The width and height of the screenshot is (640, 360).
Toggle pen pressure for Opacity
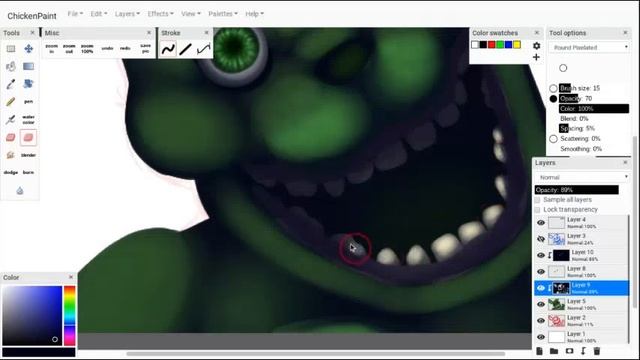[x=553, y=99]
